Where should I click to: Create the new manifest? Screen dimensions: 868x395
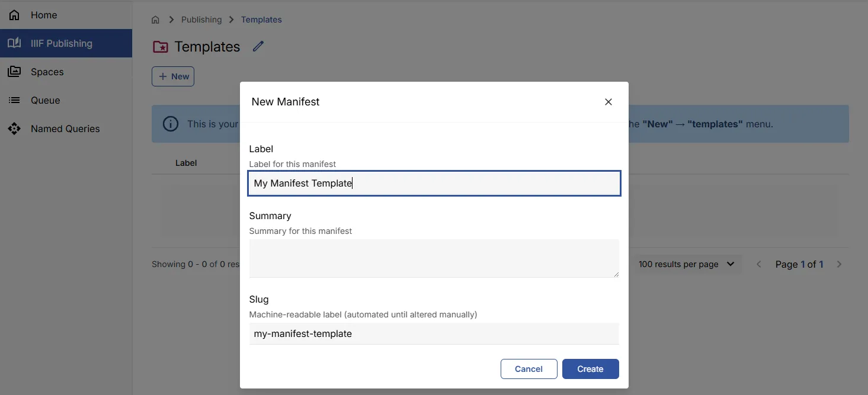tap(590, 368)
